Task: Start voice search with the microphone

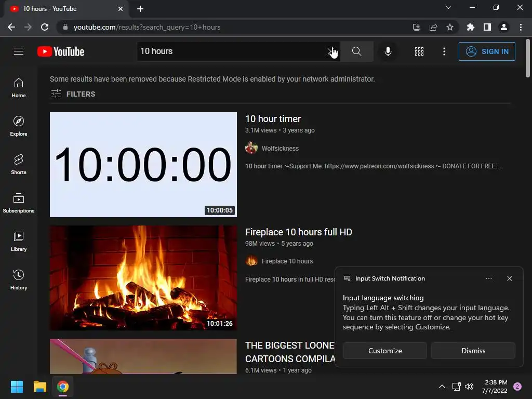Action: [388, 51]
